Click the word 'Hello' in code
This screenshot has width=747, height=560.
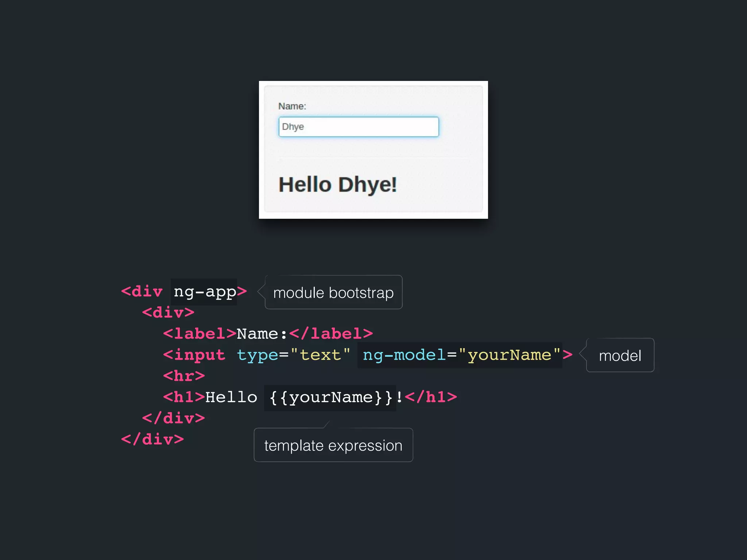point(231,397)
